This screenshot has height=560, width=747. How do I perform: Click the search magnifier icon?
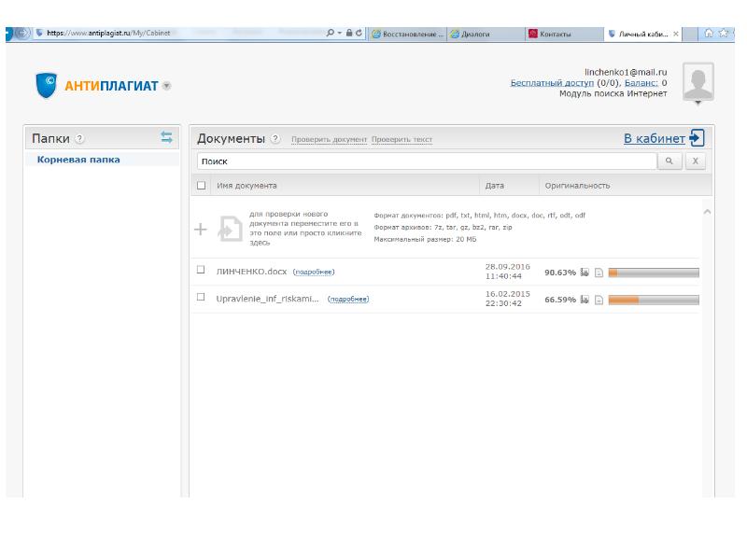[x=669, y=161]
